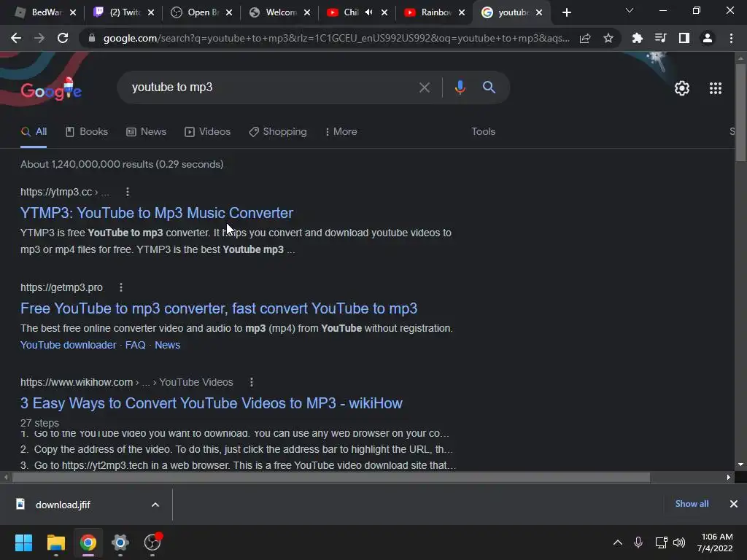This screenshot has height=560, width=747.
Task: Select the All results filter
Action: 34,132
